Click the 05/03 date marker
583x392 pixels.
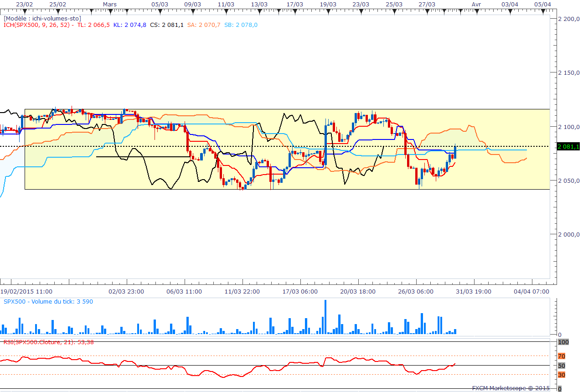[160, 4]
